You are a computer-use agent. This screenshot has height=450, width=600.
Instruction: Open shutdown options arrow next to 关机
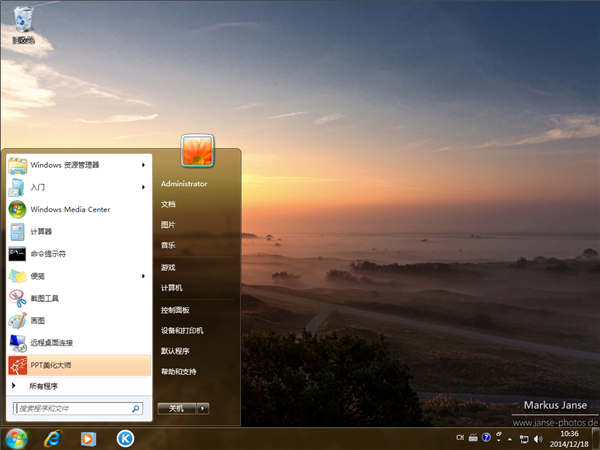coord(202,408)
